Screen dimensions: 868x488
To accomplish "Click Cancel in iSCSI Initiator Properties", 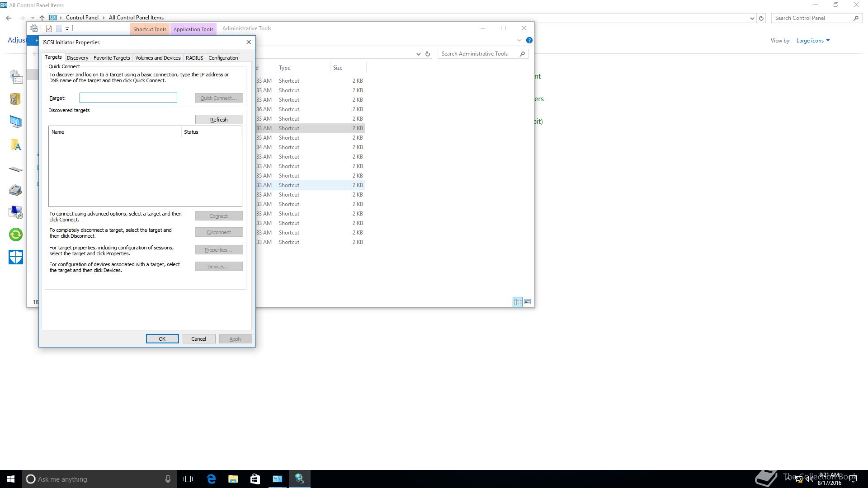I will (198, 339).
